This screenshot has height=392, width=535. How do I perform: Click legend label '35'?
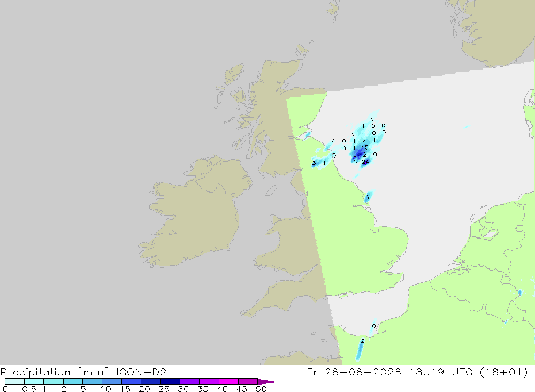pyautogui.click(x=203, y=389)
